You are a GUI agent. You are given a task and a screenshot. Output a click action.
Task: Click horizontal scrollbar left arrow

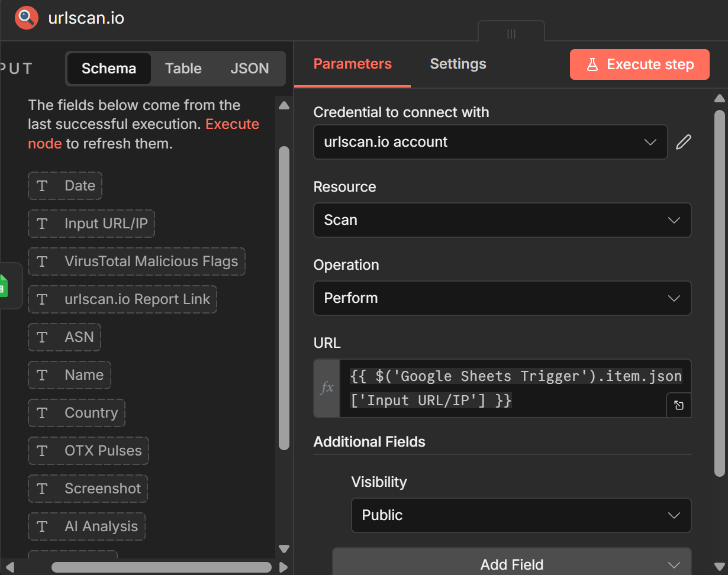click(x=10, y=567)
